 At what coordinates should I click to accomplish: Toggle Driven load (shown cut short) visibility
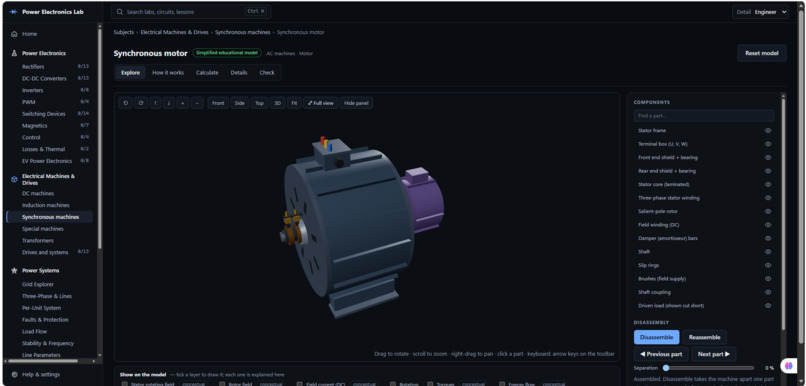click(x=768, y=305)
